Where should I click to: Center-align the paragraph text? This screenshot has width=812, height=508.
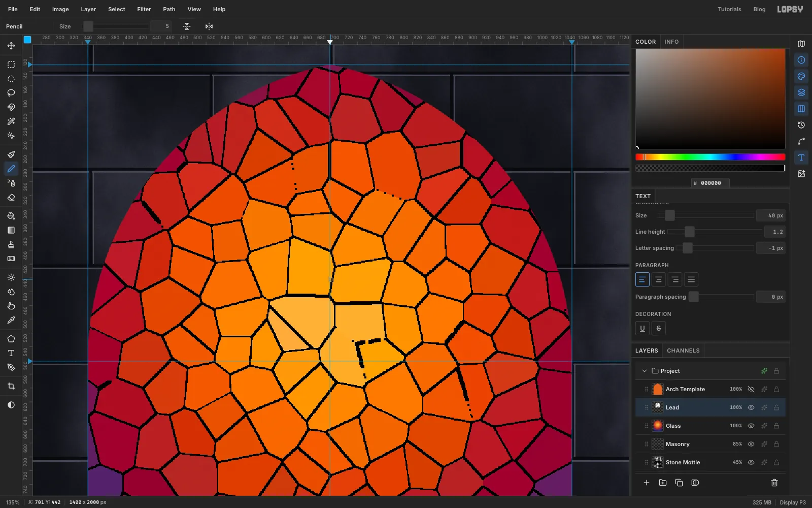pos(659,279)
